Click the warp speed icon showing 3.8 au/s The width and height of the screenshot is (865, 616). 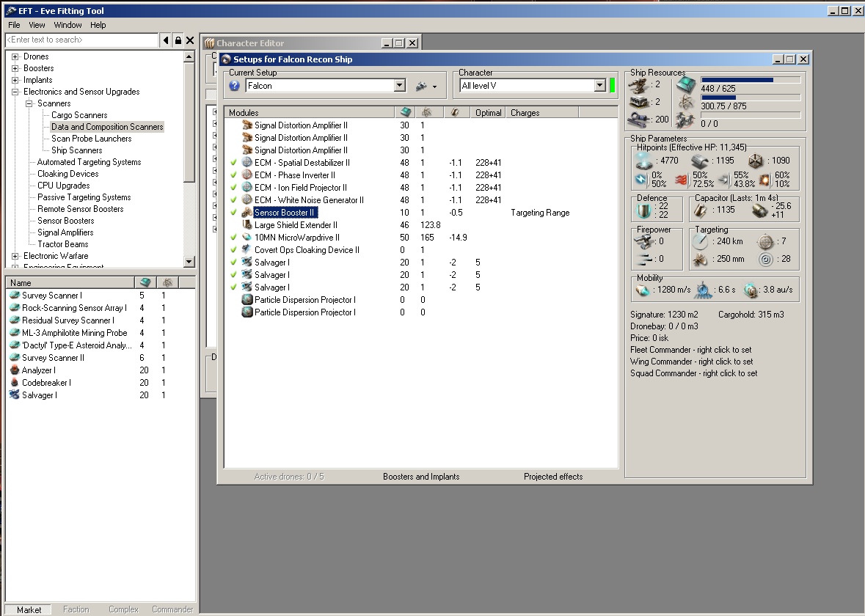[x=751, y=290]
